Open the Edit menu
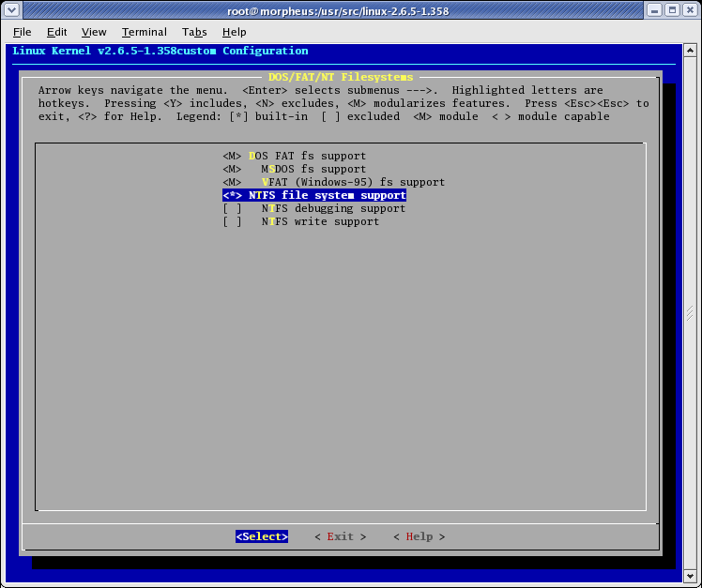The height and width of the screenshot is (588, 702). [x=56, y=32]
